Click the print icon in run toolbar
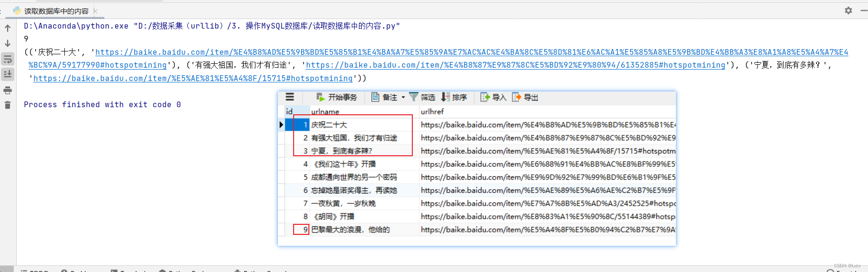The height and width of the screenshot is (272, 868). pos(8,90)
